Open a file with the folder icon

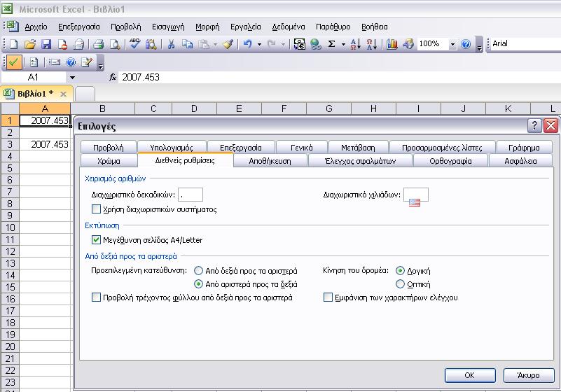tap(30, 44)
